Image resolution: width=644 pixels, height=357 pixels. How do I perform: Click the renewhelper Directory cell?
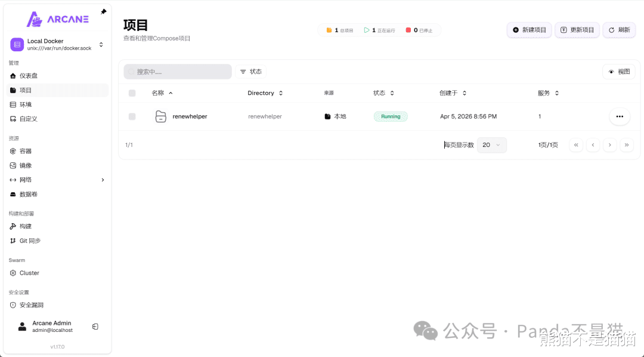265,116
